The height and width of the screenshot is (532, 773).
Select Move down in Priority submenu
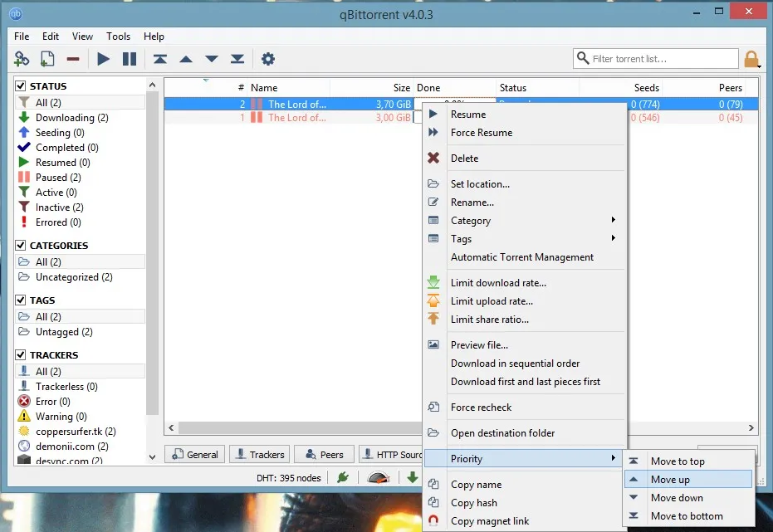[x=688, y=497]
